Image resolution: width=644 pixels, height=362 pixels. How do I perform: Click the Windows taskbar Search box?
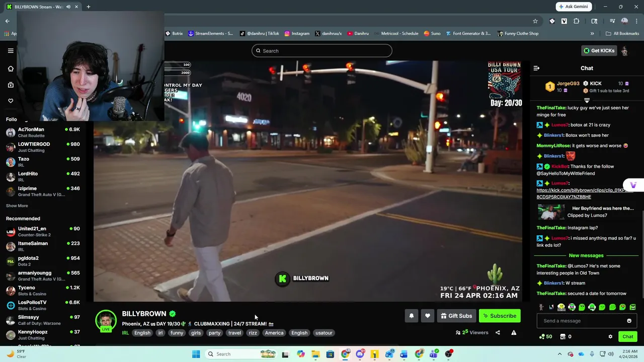(242, 354)
